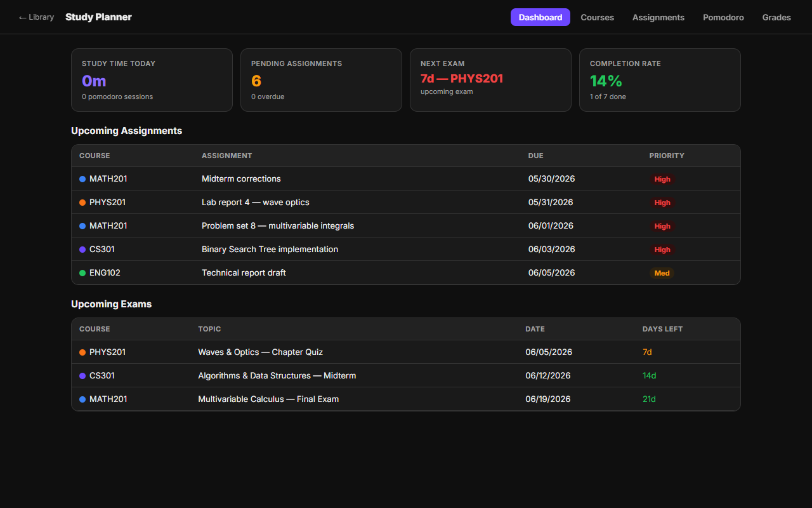Screen dimensions: 812x508
Task: Click the purple dot in CS301 exam row
Action: (82, 376)
